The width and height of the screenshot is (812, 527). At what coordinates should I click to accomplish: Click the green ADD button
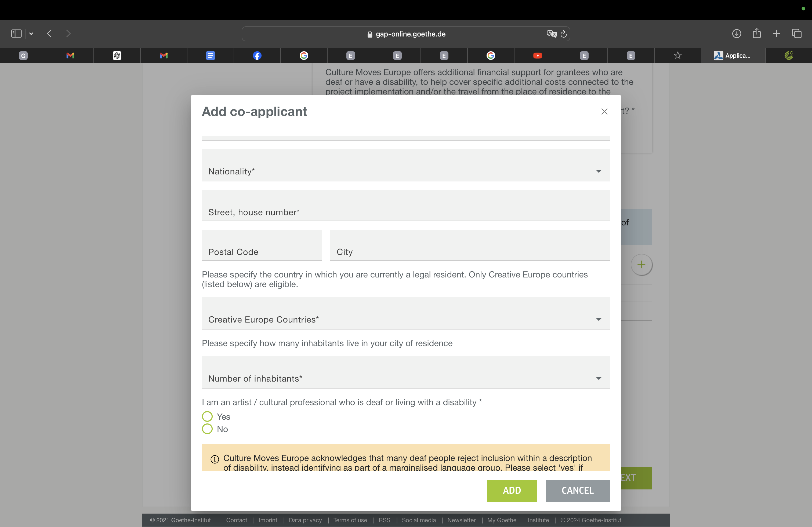512,491
